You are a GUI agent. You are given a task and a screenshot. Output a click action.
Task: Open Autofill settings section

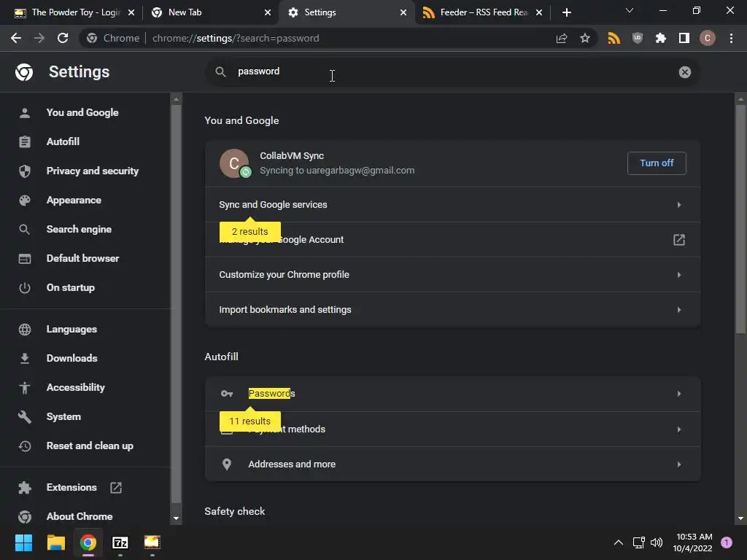(63, 141)
